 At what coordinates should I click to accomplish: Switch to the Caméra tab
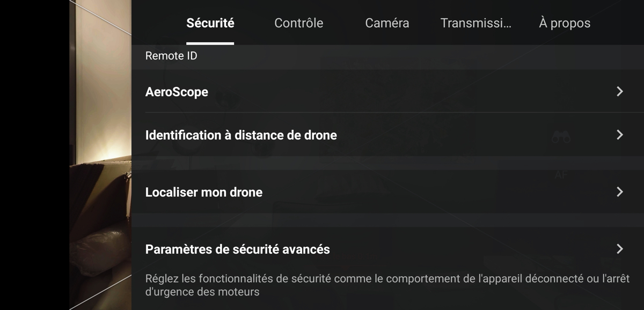point(387,23)
